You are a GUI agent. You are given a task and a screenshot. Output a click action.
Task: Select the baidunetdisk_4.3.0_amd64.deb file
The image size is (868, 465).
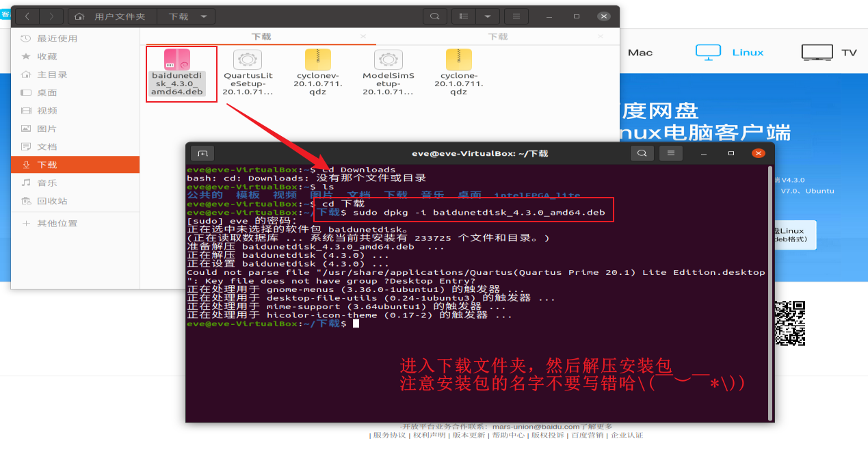click(177, 72)
